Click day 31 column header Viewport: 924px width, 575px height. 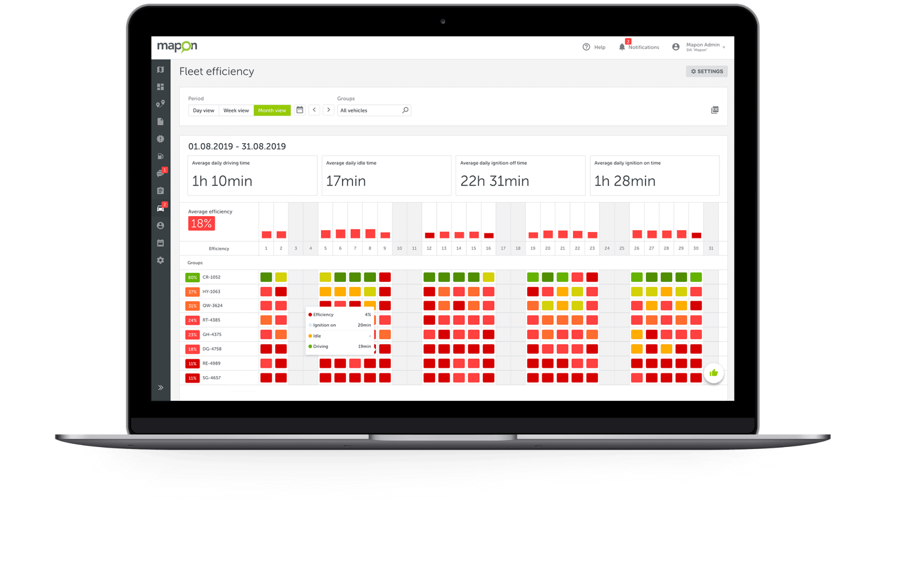711,248
